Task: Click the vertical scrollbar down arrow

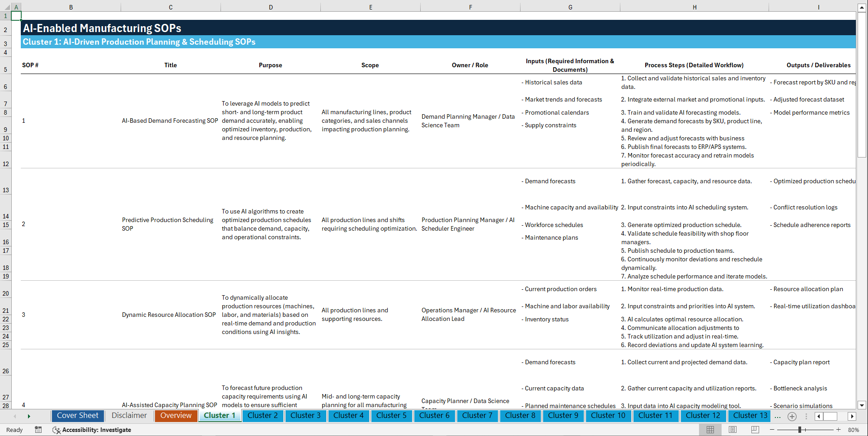Action: pyautogui.click(x=862, y=405)
